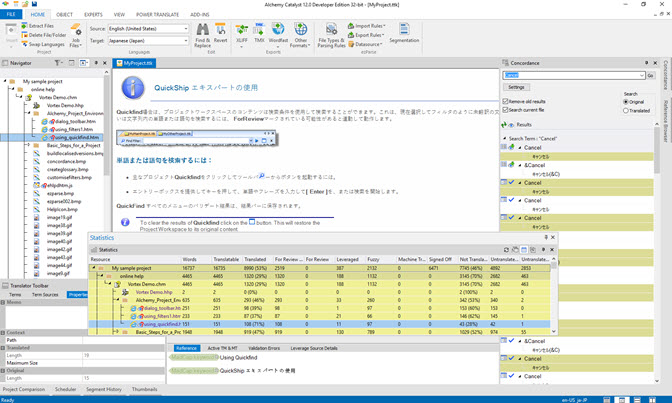Click Delete File/Folder
672x403 pixels.
point(44,35)
